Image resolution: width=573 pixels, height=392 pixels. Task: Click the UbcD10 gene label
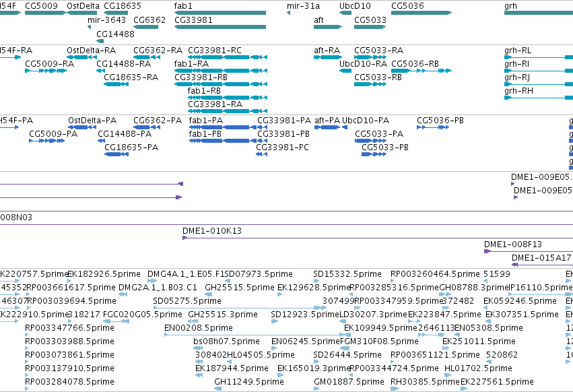[355, 6]
